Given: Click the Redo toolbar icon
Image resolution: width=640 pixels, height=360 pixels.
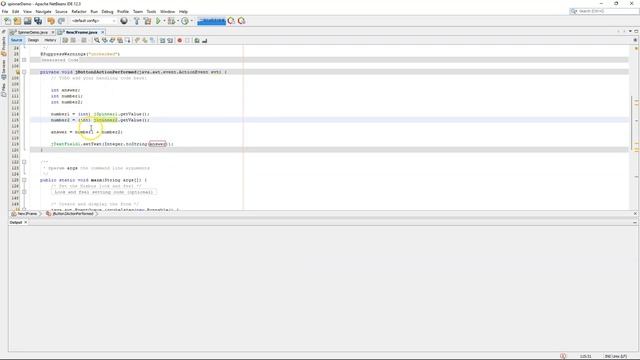Looking at the screenshot, I should point(61,21).
